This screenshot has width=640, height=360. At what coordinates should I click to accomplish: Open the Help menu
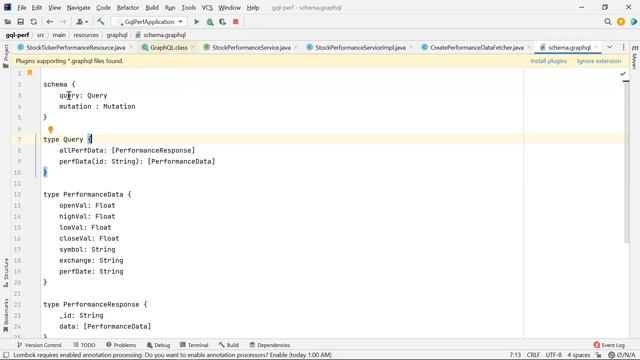(x=253, y=7)
